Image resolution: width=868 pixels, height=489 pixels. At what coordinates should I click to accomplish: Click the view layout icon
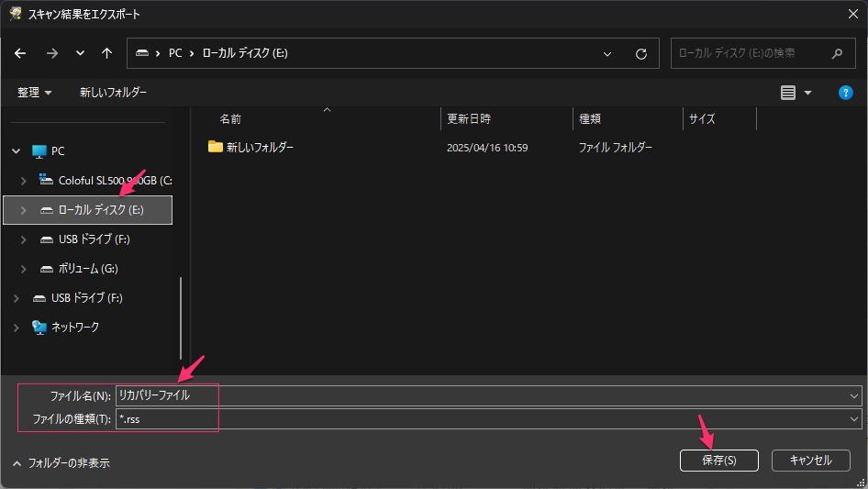[x=787, y=93]
